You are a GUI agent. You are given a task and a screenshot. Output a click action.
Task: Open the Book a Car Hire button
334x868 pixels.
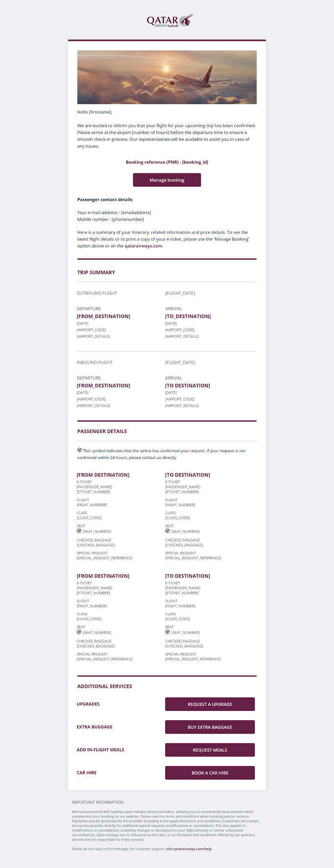point(210,773)
